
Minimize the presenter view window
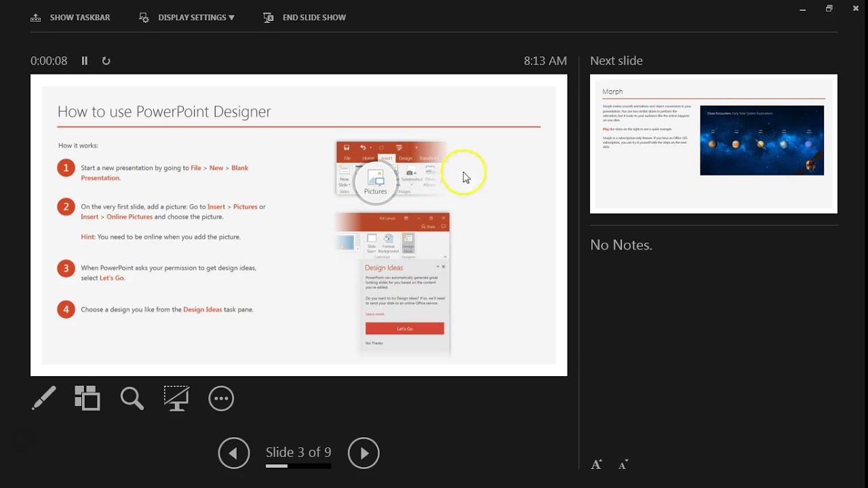tap(803, 9)
